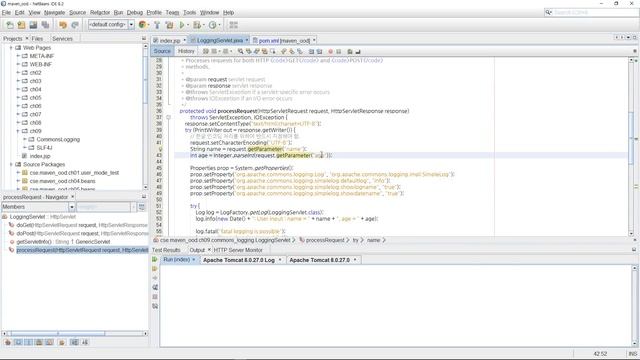
Task: Select the Source view button
Action: 162,51
